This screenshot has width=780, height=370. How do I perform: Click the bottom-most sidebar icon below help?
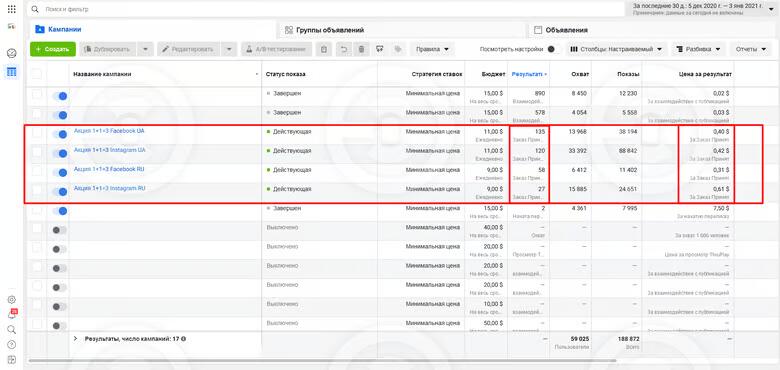click(12, 360)
